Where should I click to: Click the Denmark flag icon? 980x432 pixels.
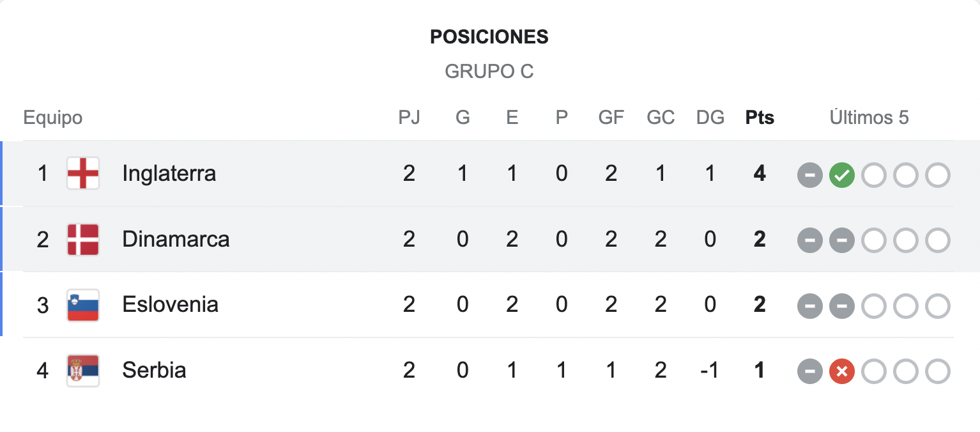pos(83,240)
